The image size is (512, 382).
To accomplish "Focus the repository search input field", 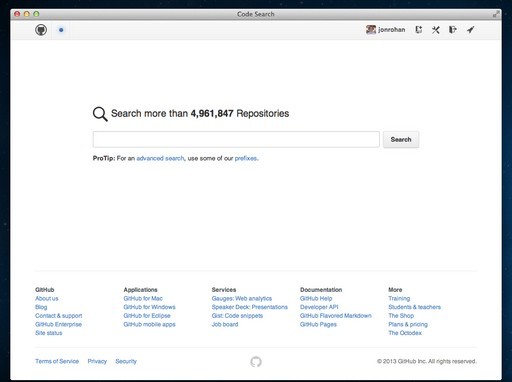I will [236, 139].
